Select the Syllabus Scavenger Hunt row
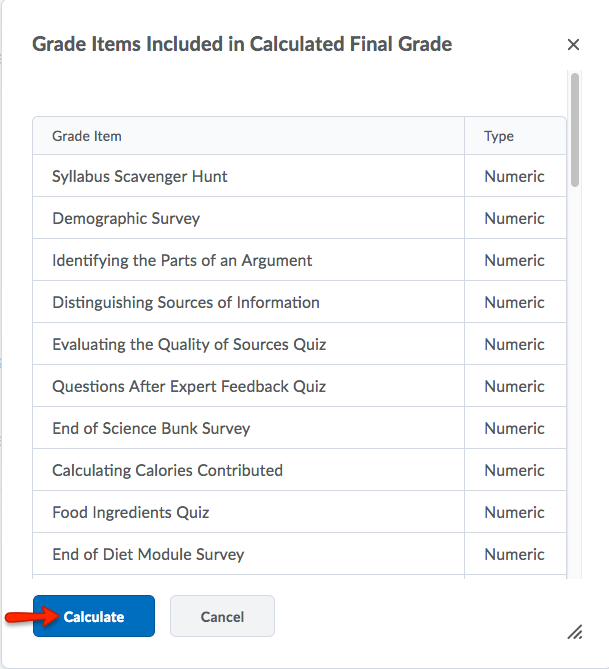This screenshot has height=669, width=609. [140, 177]
